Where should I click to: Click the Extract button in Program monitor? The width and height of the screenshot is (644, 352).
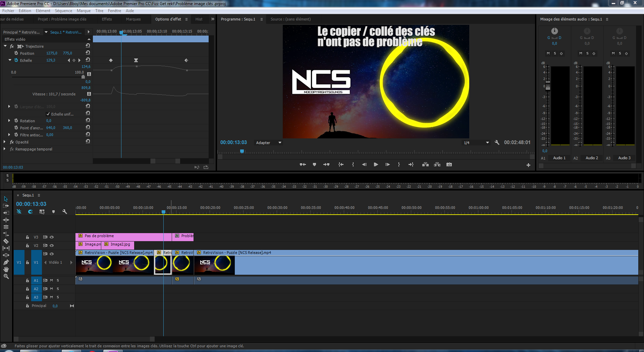click(x=437, y=165)
